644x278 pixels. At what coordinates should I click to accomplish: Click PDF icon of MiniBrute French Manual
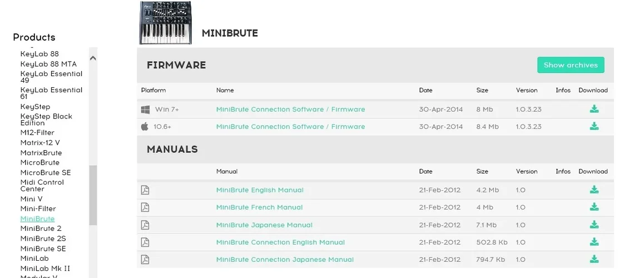click(145, 207)
